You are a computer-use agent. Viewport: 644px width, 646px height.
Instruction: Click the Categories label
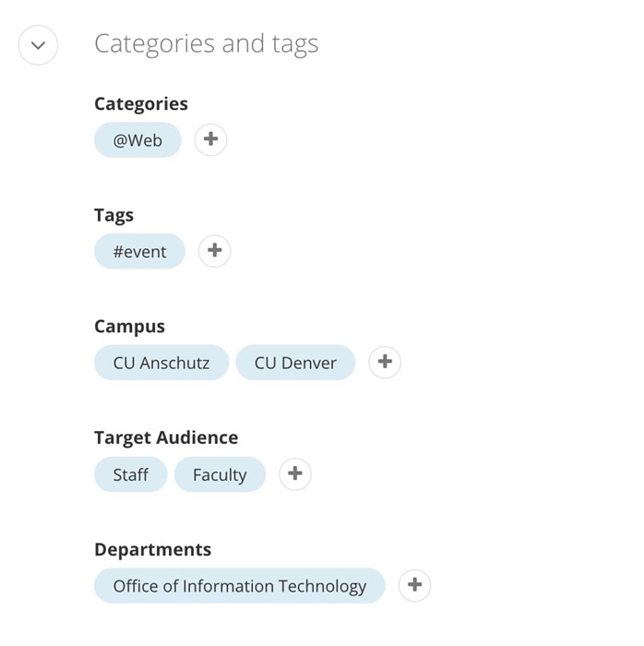tap(141, 103)
